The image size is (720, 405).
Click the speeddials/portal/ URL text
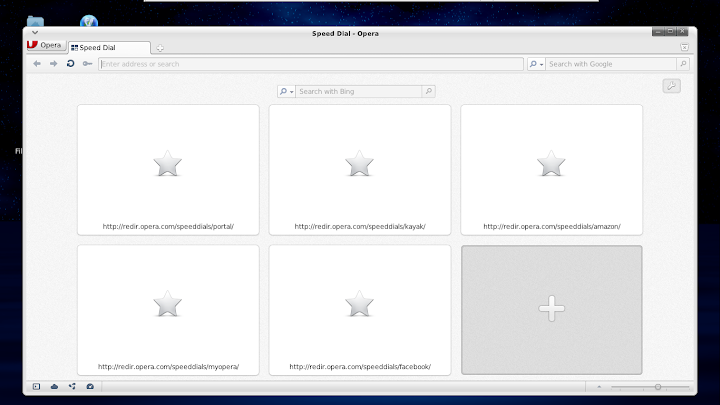click(x=168, y=226)
